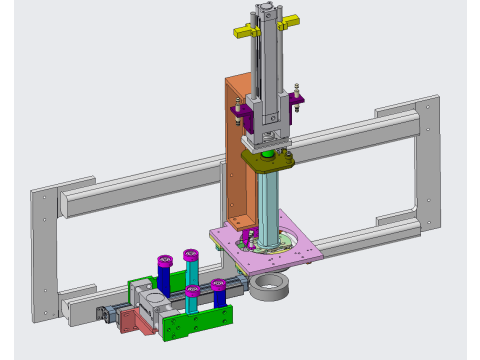480x360 pixels.
Task: Select the green ball in the olive flange
Action: pos(268,154)
